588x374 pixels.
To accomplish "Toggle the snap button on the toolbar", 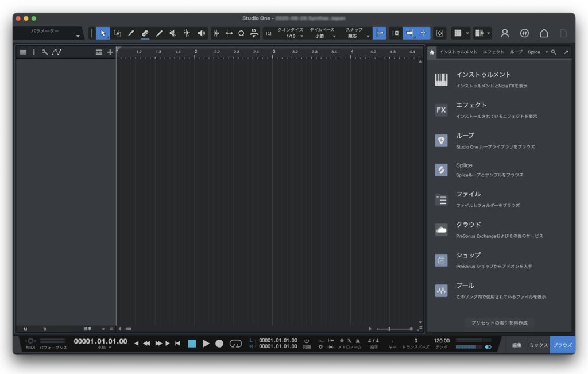I will pyautogui.click(x=379, y=33).
